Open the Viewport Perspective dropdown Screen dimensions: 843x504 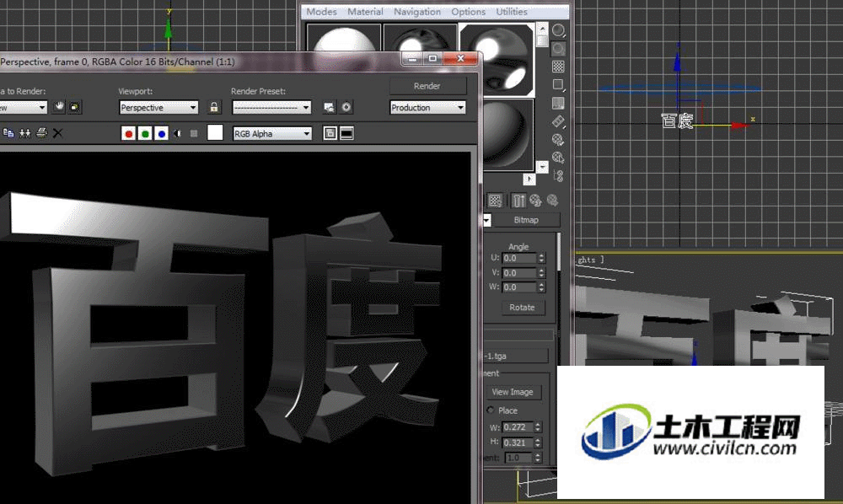point(158,108)
